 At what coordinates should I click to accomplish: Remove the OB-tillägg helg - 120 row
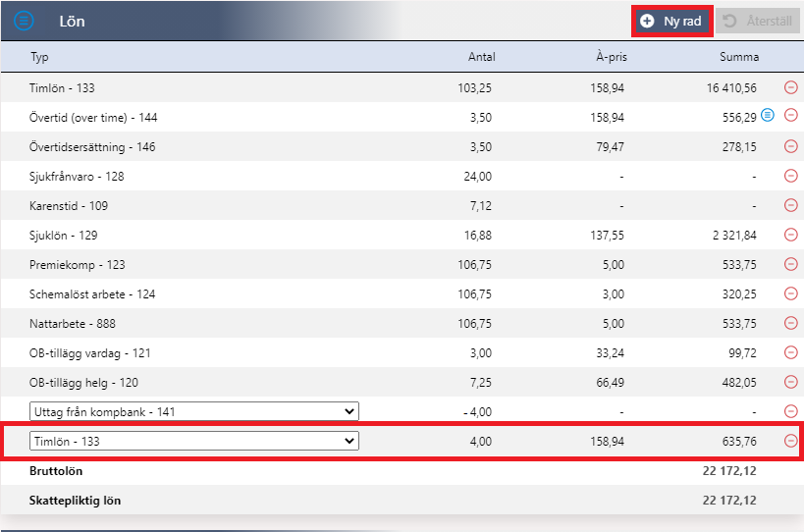[791, 383]
